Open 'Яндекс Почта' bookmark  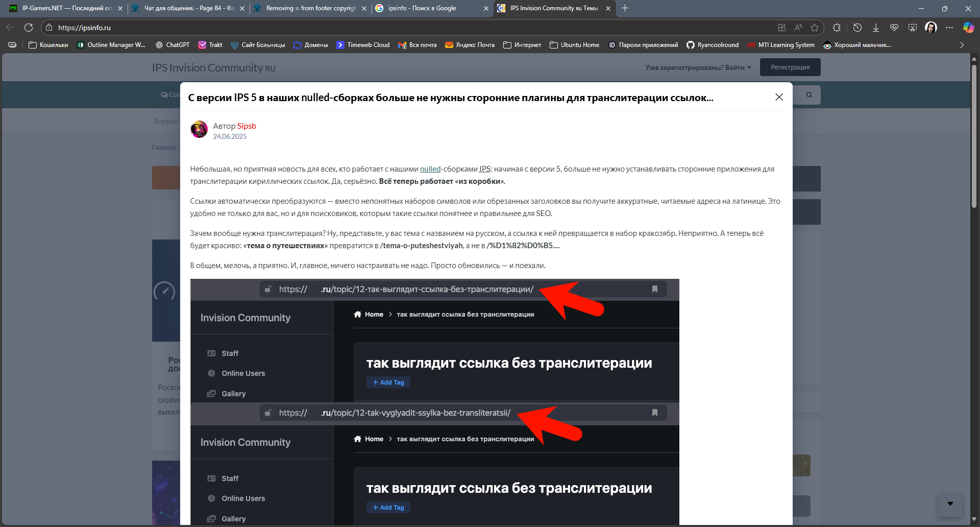[470, 45]
